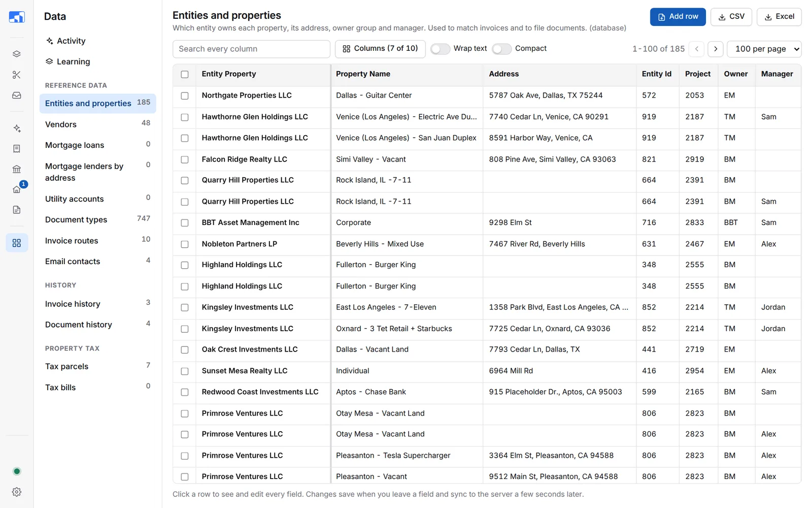Export table to Excel
The width and height of the screenshot is (812, 508).
[x=779, y=17]
